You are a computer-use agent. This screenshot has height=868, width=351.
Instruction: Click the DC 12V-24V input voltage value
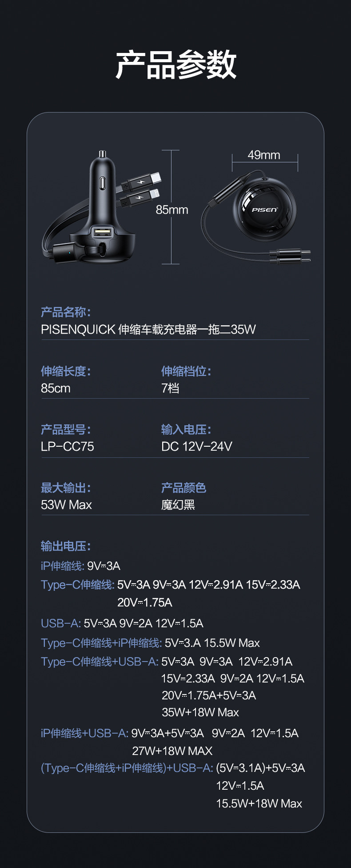197,447
